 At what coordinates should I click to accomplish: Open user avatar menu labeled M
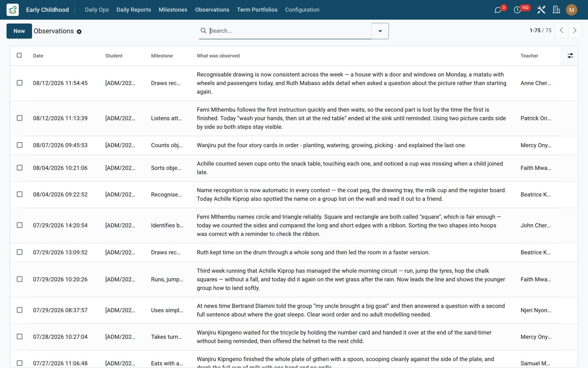[571, 10]
